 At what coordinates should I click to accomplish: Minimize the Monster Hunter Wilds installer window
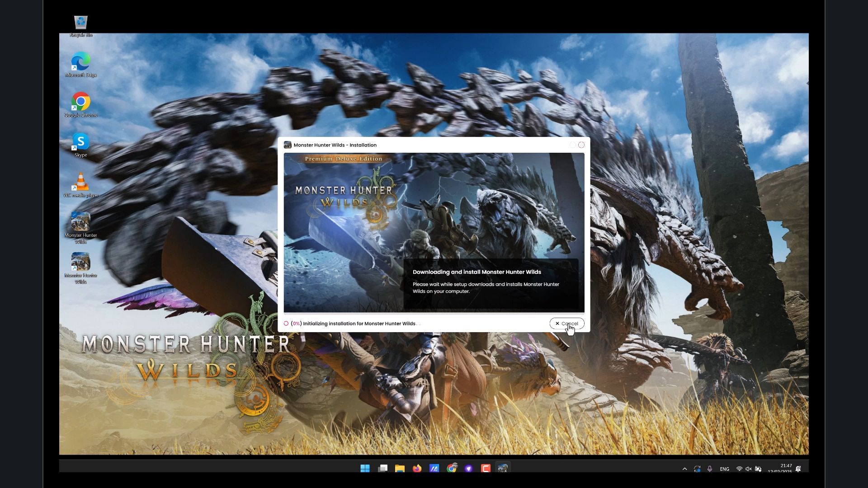coord(573,145)
